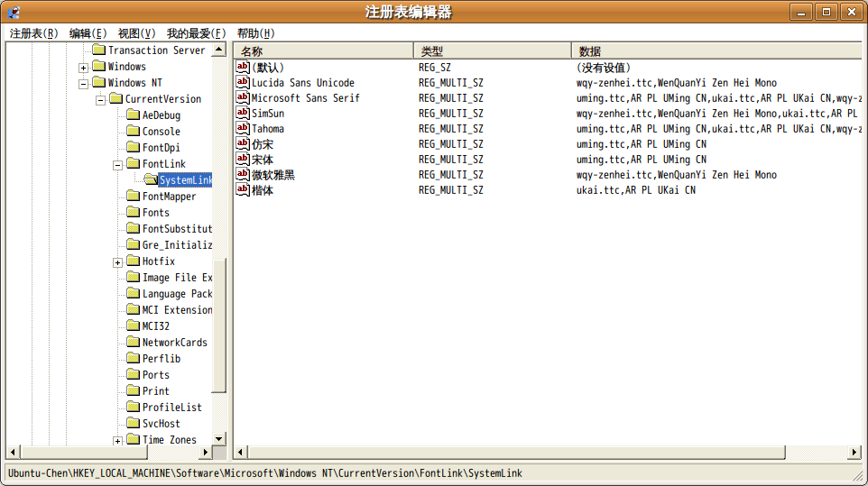This screenshot has height=486, width=868.
Task: Click the (默认) string value icon
Action: [243, 67]
